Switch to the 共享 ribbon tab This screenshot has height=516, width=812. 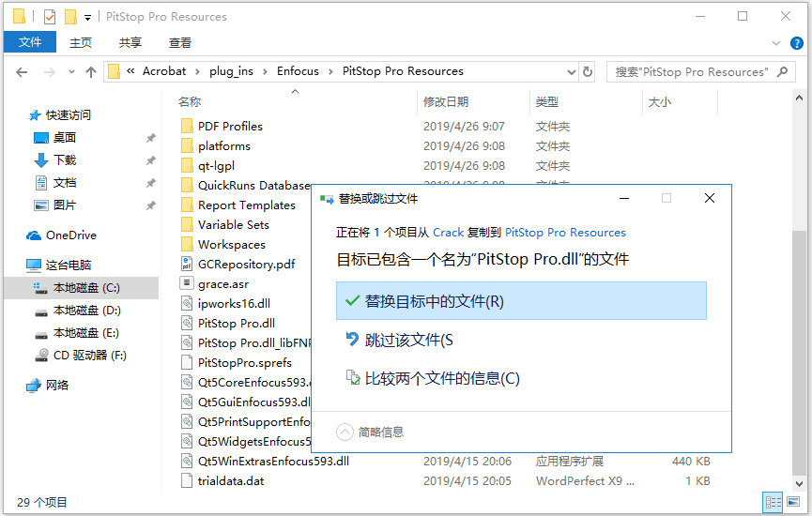130,42
